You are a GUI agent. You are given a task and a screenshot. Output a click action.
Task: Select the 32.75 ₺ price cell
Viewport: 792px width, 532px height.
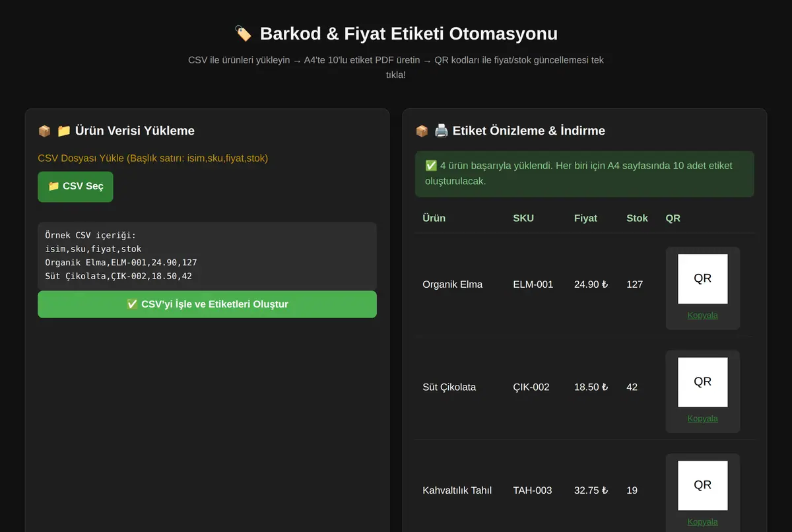point(591,490)
